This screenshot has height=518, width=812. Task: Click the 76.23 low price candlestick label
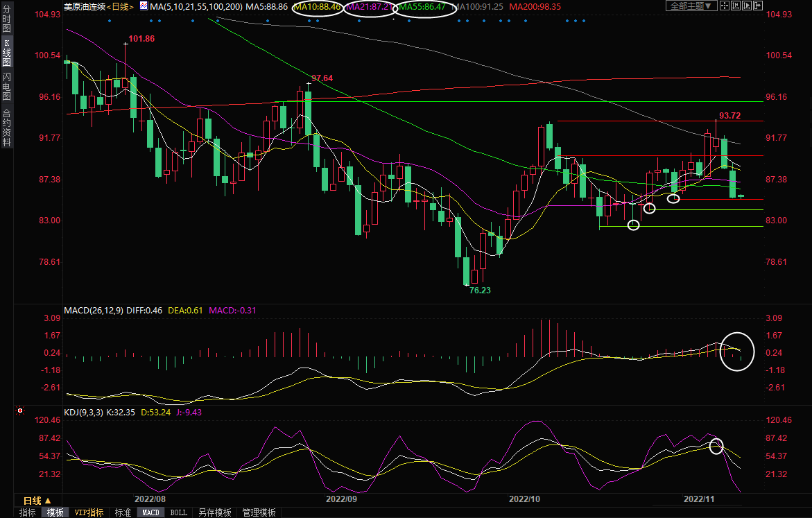click(479, 291)
